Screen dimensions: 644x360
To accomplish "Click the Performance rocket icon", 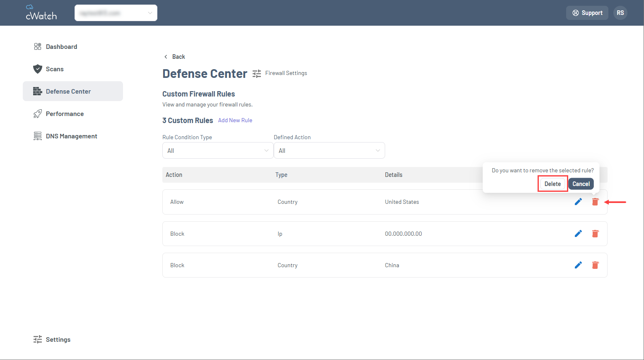I will [38, 114].
